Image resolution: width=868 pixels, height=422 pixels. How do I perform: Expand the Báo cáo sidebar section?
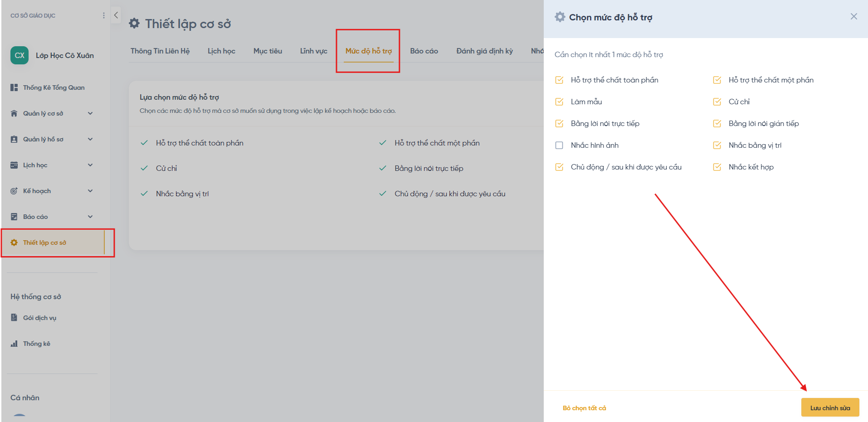(x=90, y=217)
